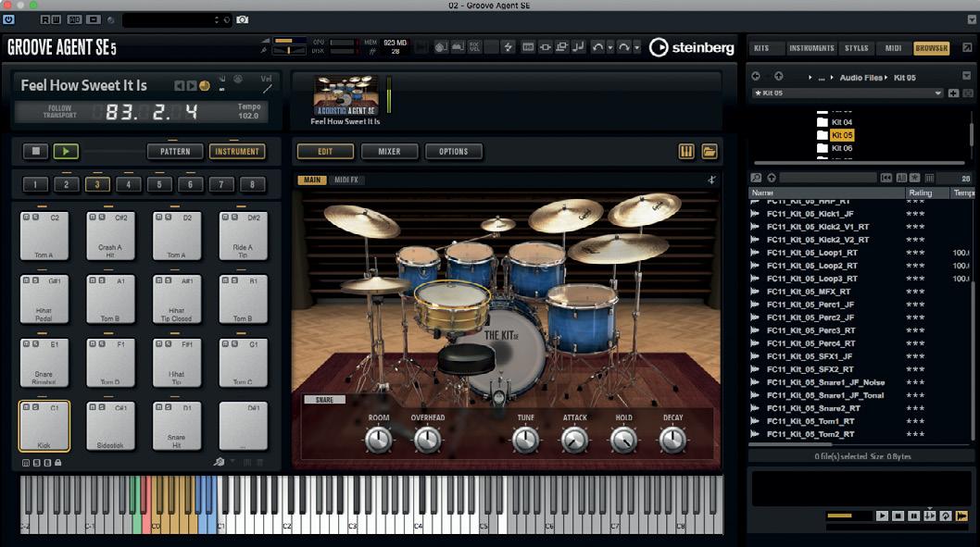980x547 pixels.
Task: Click the audition speaker icon below pads
Action: (x=219, y=462)
